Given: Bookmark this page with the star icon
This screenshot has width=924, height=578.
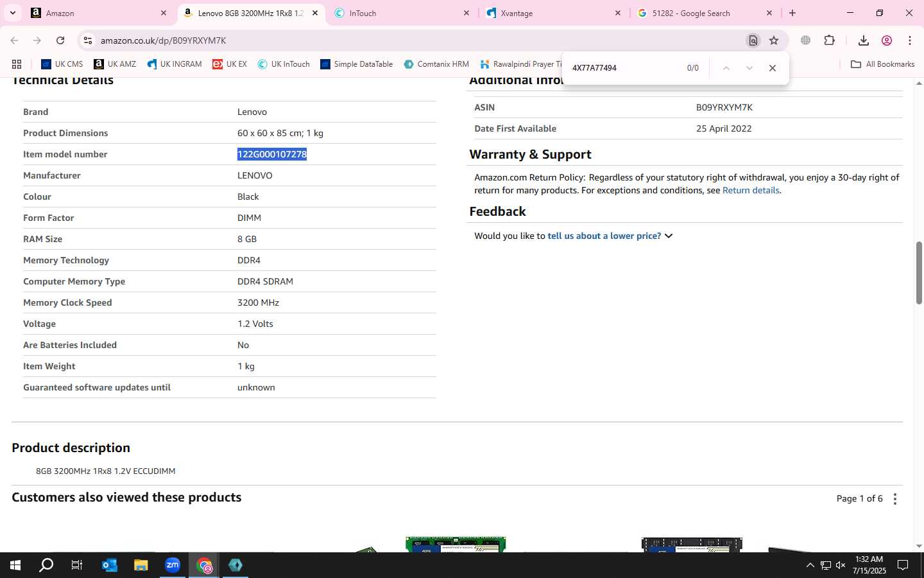Looking at the screenshot, I should (x=774, y=40).
